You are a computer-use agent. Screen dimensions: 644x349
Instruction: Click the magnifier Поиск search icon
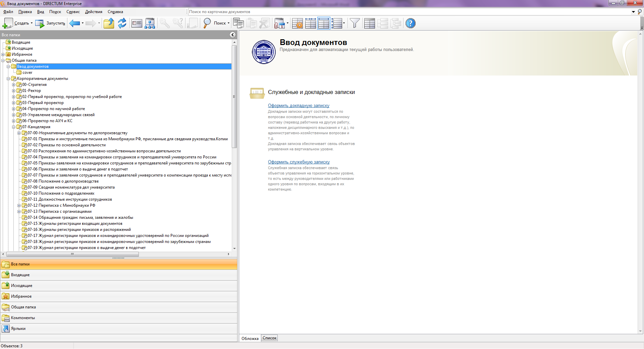pos(207,23)
